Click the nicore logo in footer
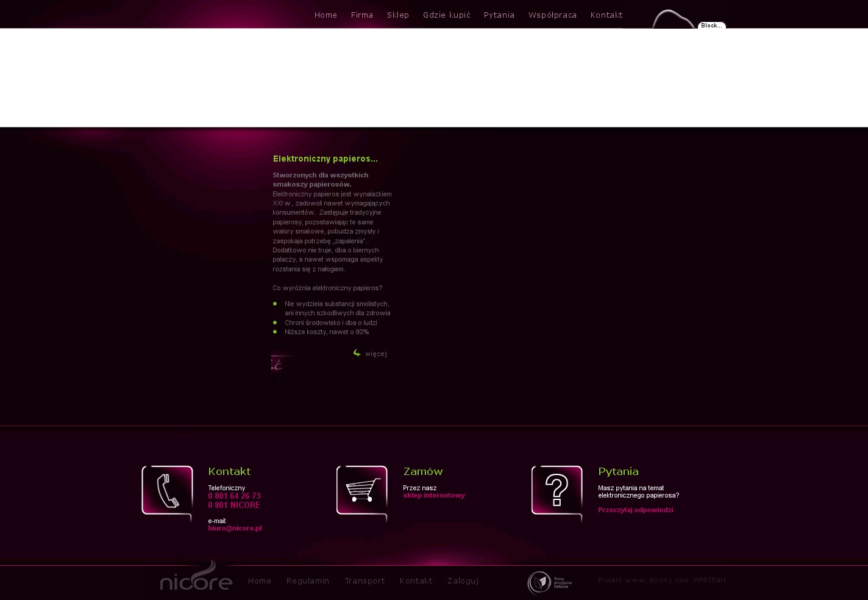 point(196,576)
